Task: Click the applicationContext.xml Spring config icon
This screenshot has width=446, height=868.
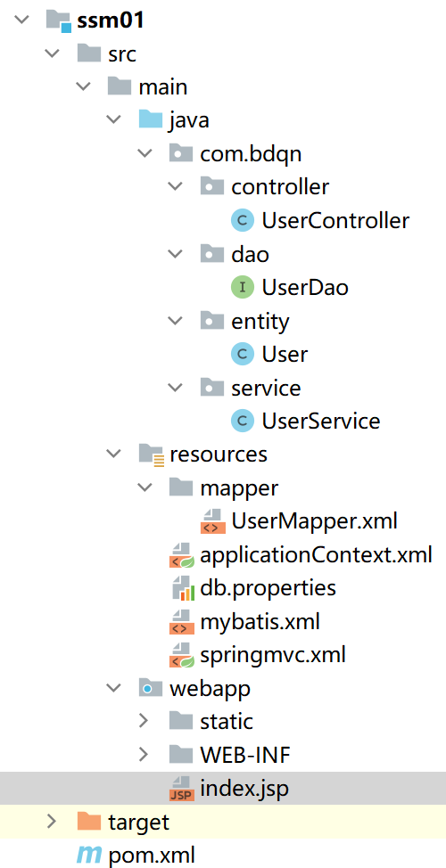Action: [x=182, y=555]
